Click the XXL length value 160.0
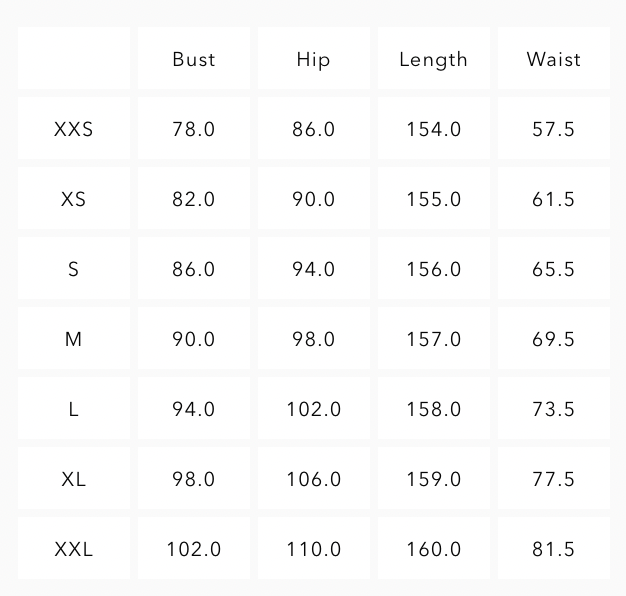Viewport: 626px width, 596px height. pos(433,549)
